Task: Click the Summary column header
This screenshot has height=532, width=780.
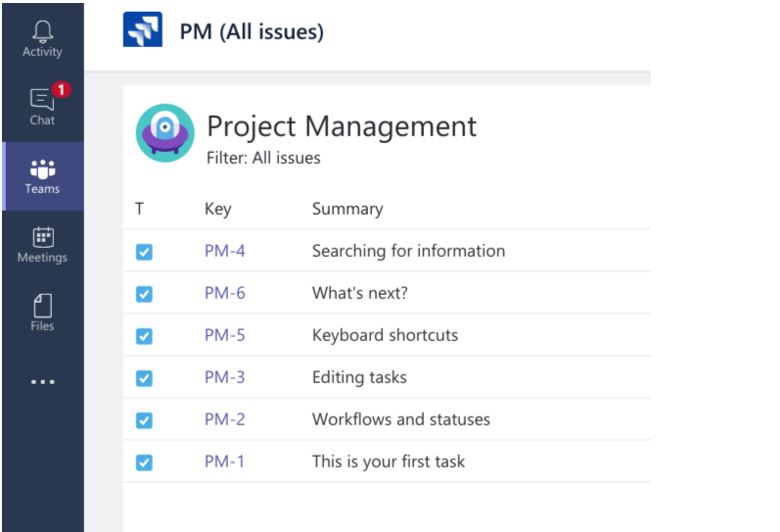Action: (348, 209)
